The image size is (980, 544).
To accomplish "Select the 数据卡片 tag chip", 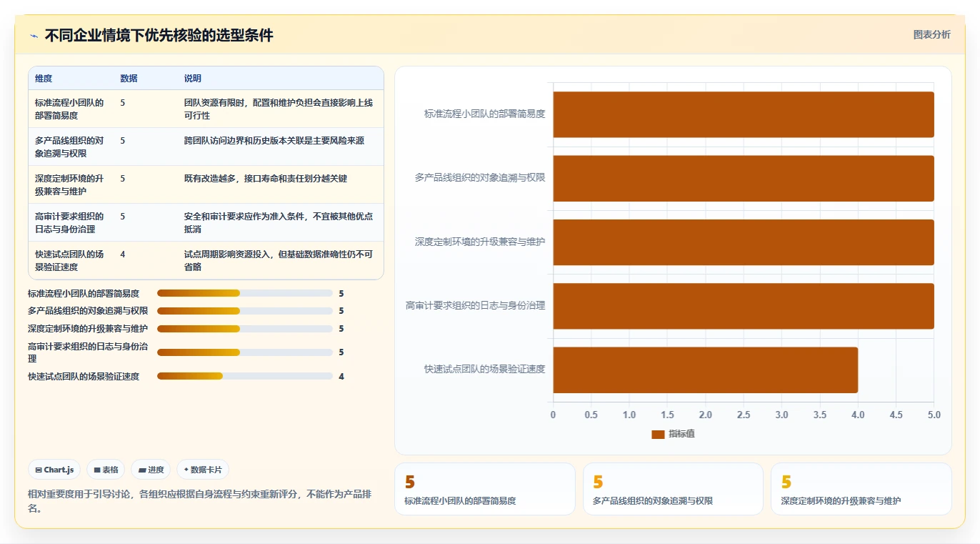I will (203, 470).
